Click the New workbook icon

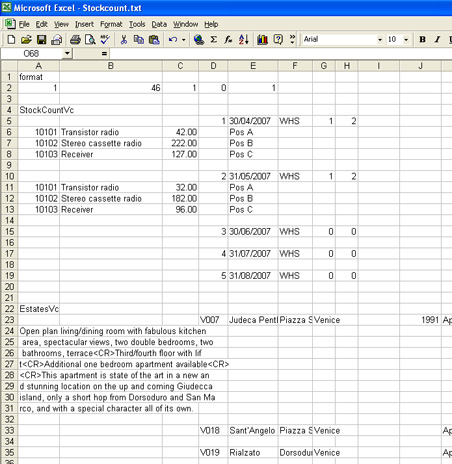11,40
